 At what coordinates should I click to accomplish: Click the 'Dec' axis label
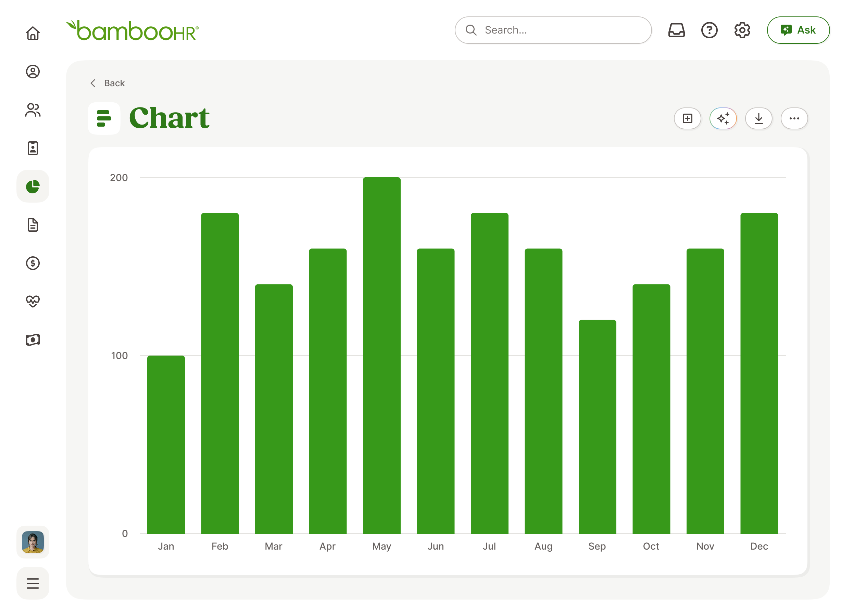pyautogui.click(x=759, y=546)
